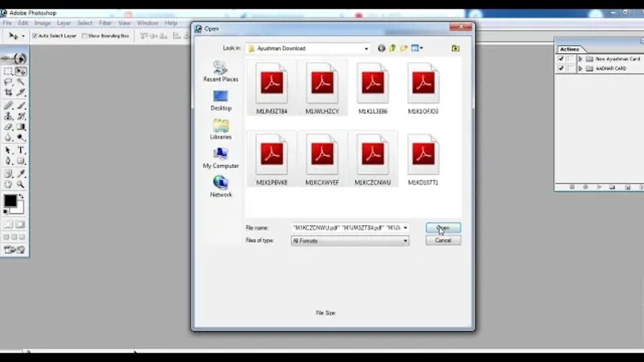Viewport: 644px width, 362px height.
Task: Open the Layer menu
Action: tap(64, 23)
